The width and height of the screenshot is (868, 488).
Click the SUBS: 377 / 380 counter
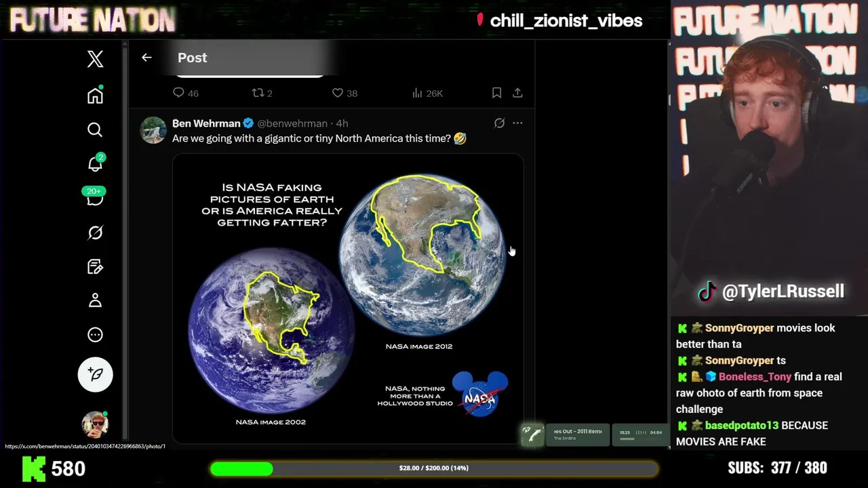click(777, 468)
